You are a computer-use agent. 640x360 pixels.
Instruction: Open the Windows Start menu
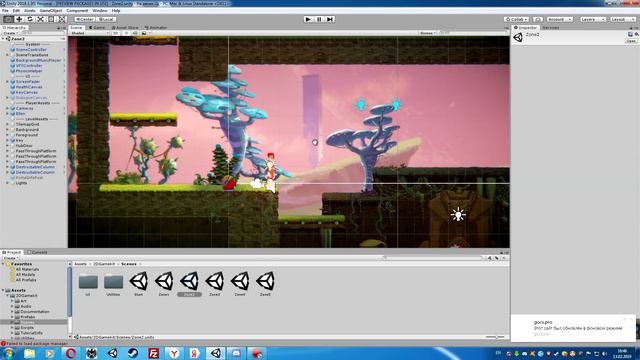click(x=8, y=353)
